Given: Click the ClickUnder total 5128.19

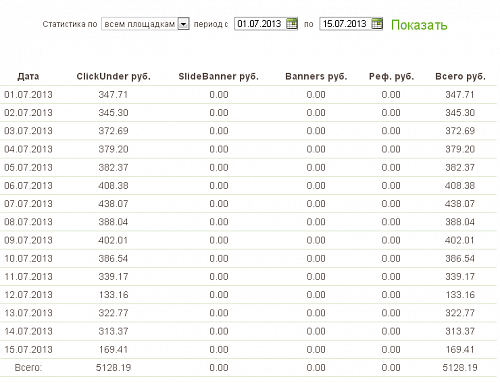Looking at the screenshot, I should click(x=113, y=368).
